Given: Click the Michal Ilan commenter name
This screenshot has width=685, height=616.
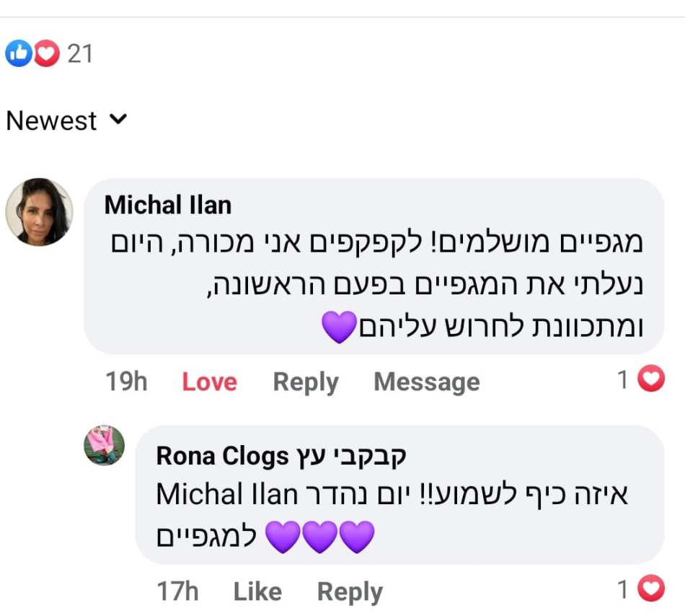Looking at the screenshot, I should (x=167, y=205).
